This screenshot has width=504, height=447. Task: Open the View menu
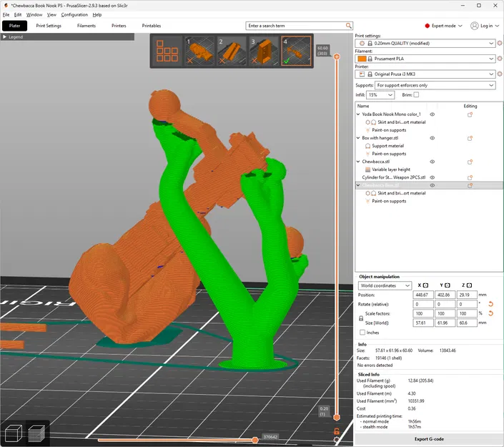(51, 15)
